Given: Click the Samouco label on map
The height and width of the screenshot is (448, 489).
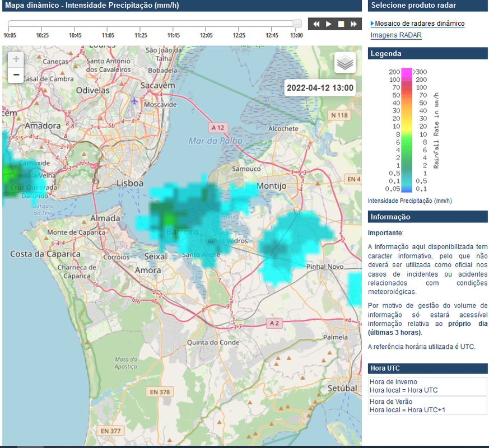Looking at the screenshot, I should point(246,169).
